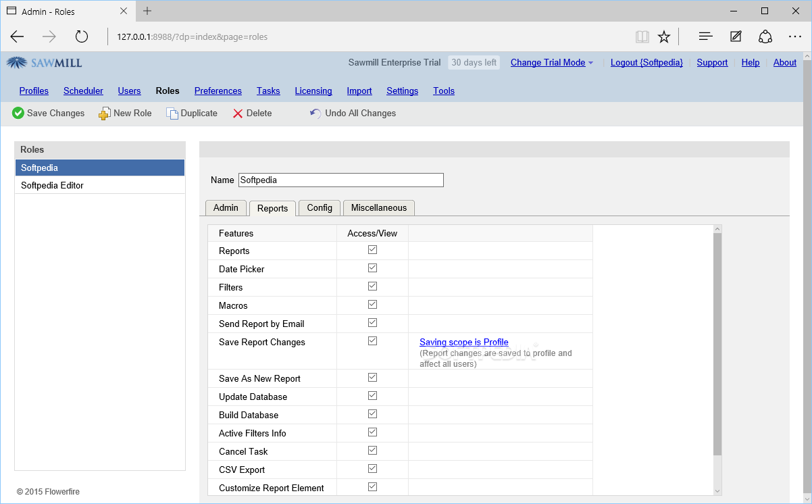Viewport: 812px width, 504px height.
Task: Switch to the Config tab
Action: click(320, 208)
